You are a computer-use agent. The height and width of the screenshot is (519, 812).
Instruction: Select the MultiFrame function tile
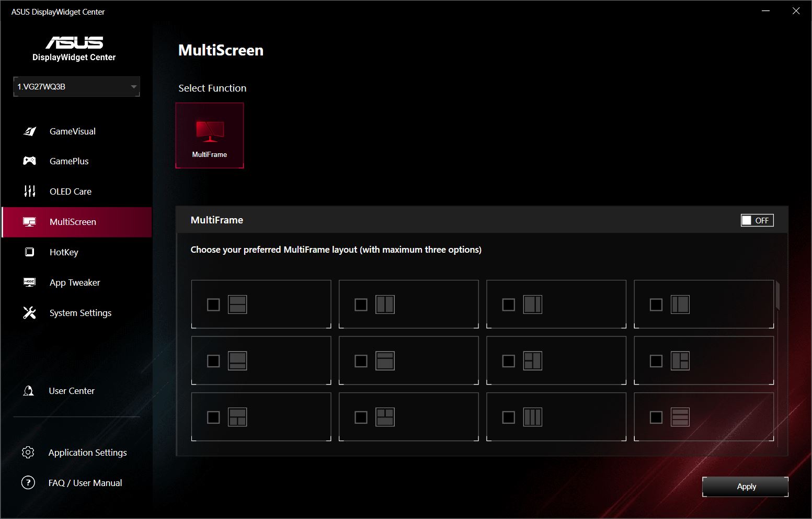pos(210,136)
